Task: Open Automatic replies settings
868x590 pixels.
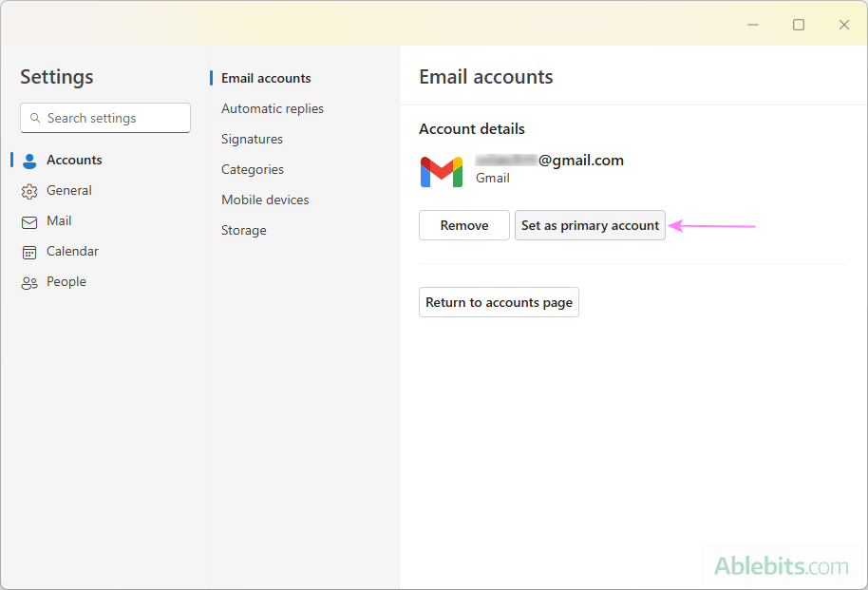Action: (273, 108)
